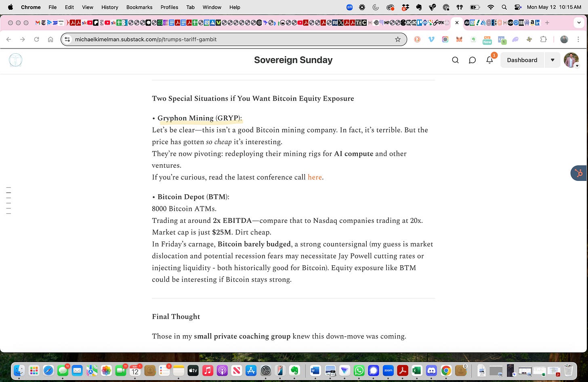Image resolution: width=588 pixels, height=382 pixels.
Task: Follow the orange "here" conference call link
Action: [315, 177]
